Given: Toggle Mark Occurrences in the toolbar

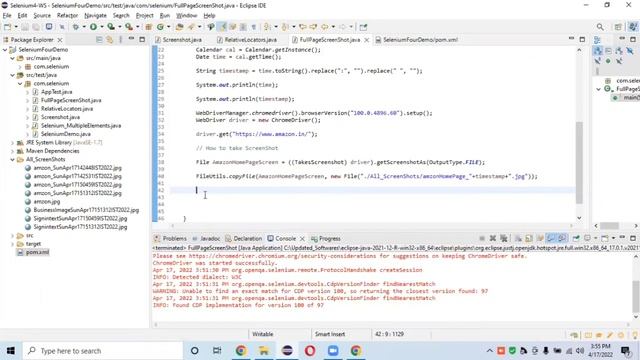Looking at the screenshot, I should [222, 27].
